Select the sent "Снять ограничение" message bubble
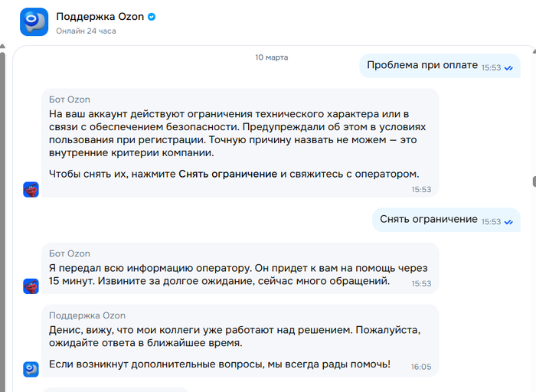536x392 pixels. pyautogui.click(x=428, y=219)
